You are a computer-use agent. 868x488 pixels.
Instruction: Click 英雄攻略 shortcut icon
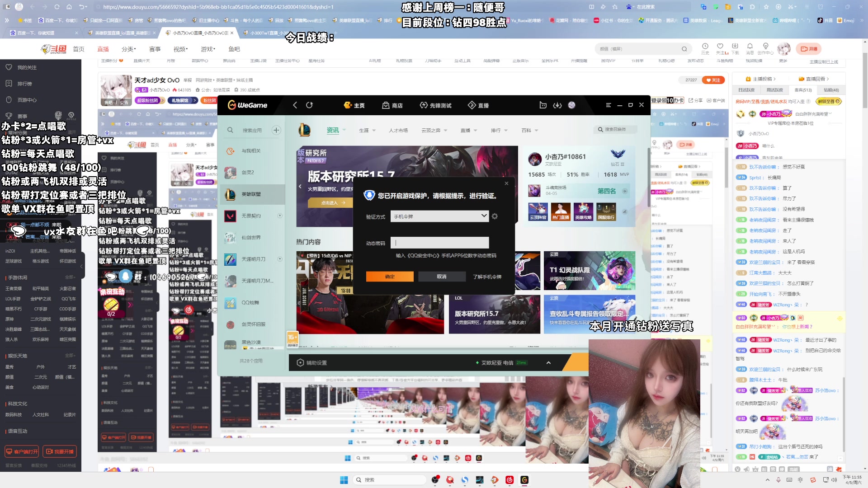pos(583,211)
